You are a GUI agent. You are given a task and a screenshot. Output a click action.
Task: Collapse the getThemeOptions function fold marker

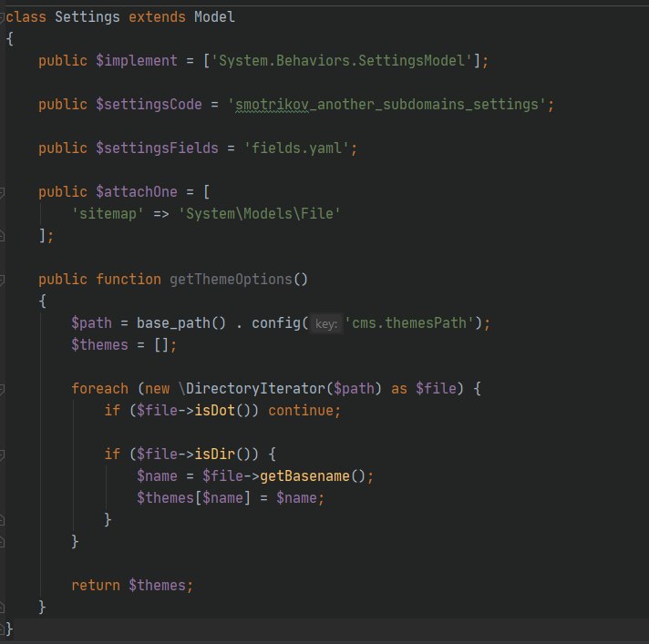(x=2, y=280)
